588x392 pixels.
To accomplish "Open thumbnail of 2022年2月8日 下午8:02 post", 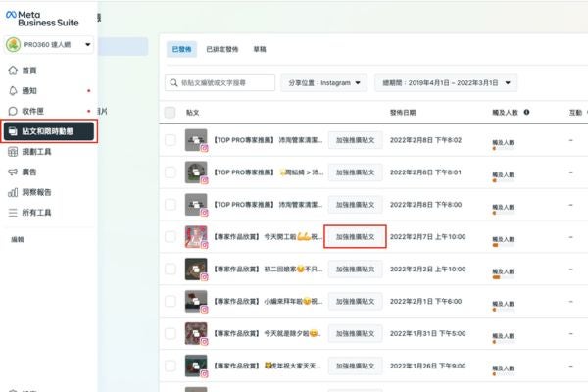I will pyautogui.click(x=196, y=141).
